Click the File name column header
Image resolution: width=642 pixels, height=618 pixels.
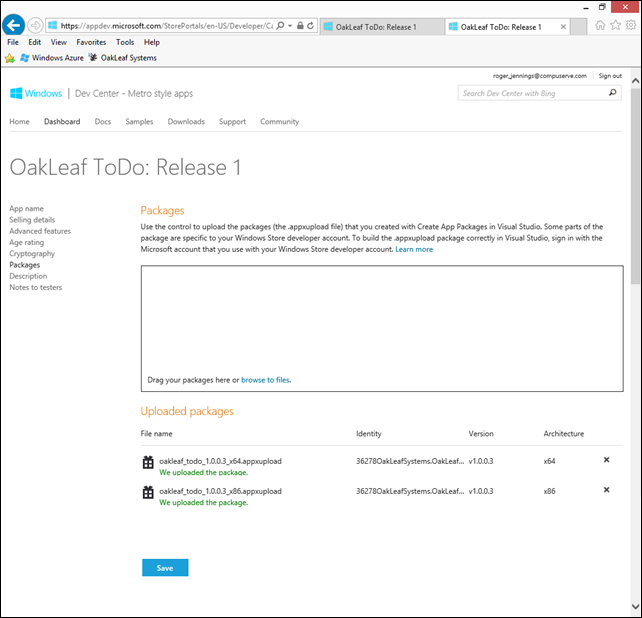[156, 434]
